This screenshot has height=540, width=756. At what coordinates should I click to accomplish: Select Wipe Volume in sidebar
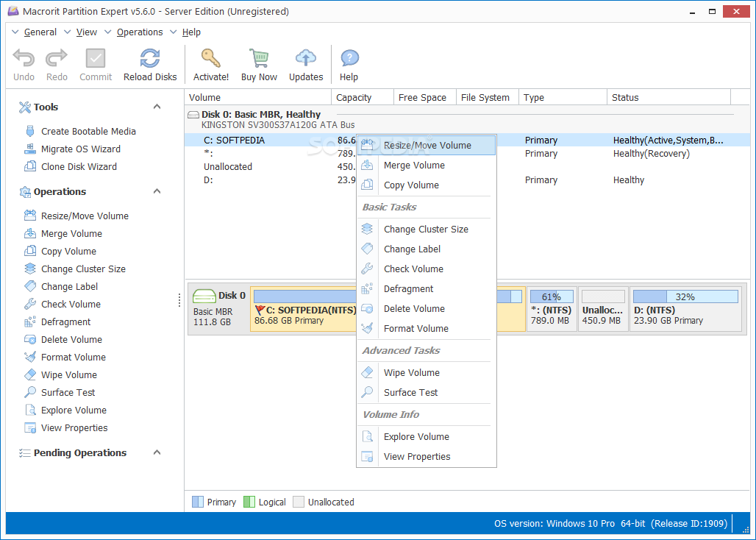click(60, 374)
